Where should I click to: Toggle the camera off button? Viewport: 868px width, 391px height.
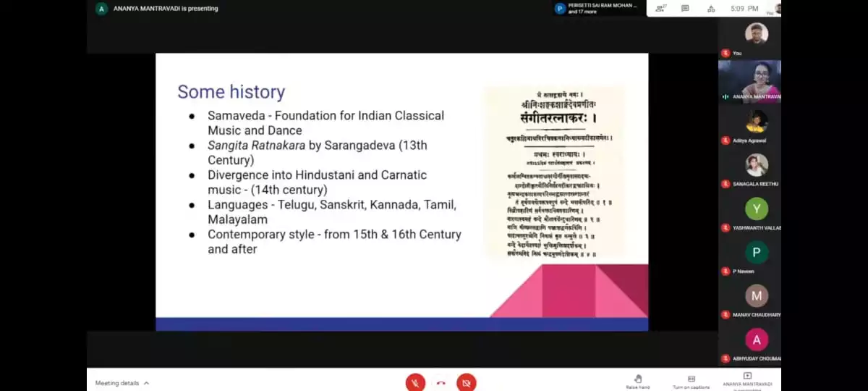pos(467,382)
